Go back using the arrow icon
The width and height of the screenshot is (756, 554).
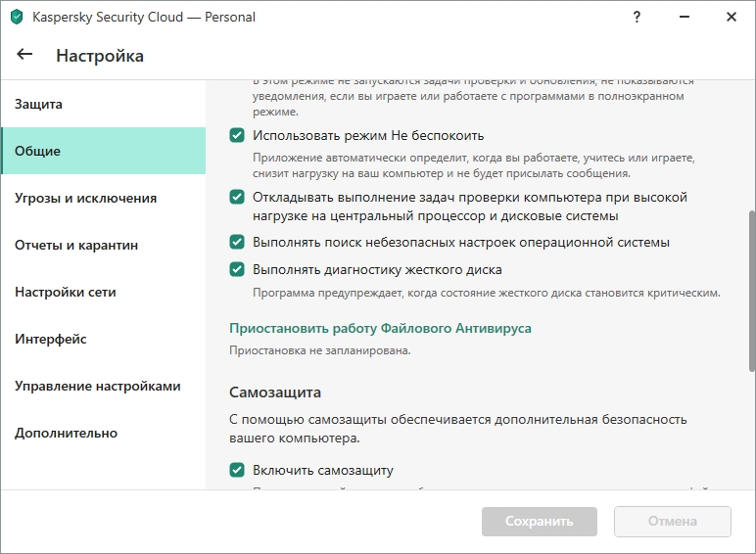click(x=24, y=55)
